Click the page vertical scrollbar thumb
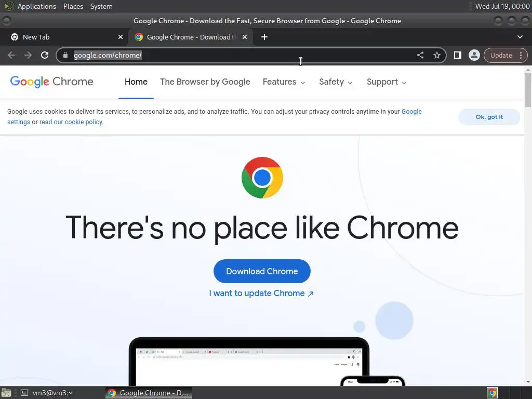The width and height of the screenshot is (532, 399). [x=528, y=89]
